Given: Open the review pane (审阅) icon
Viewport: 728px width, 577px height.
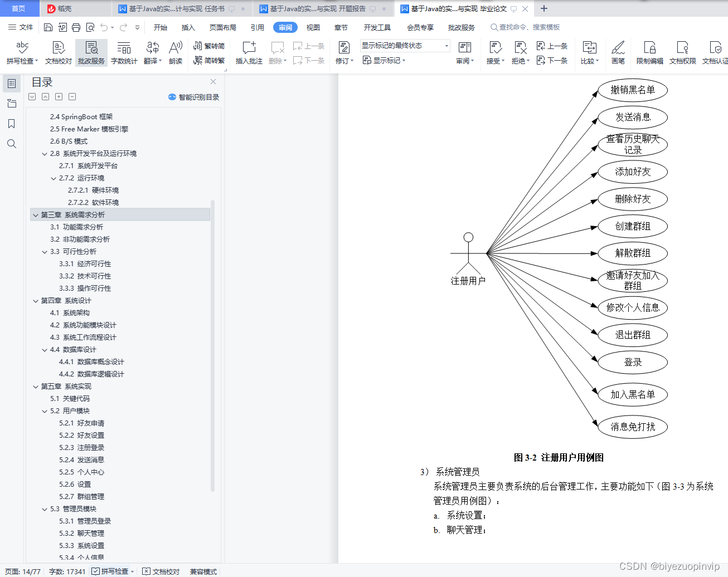Looking at the screenshot, I should (464, 53).
